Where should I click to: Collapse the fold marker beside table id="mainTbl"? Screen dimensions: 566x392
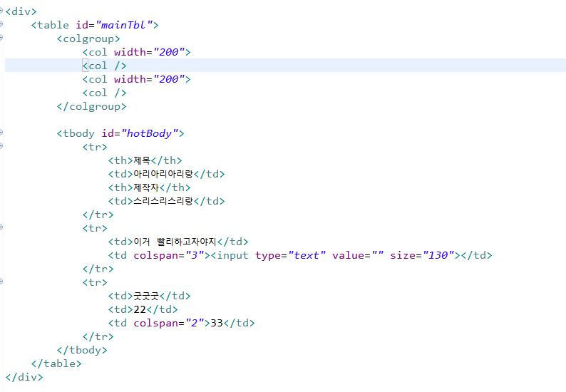click(x=1, y=24)
